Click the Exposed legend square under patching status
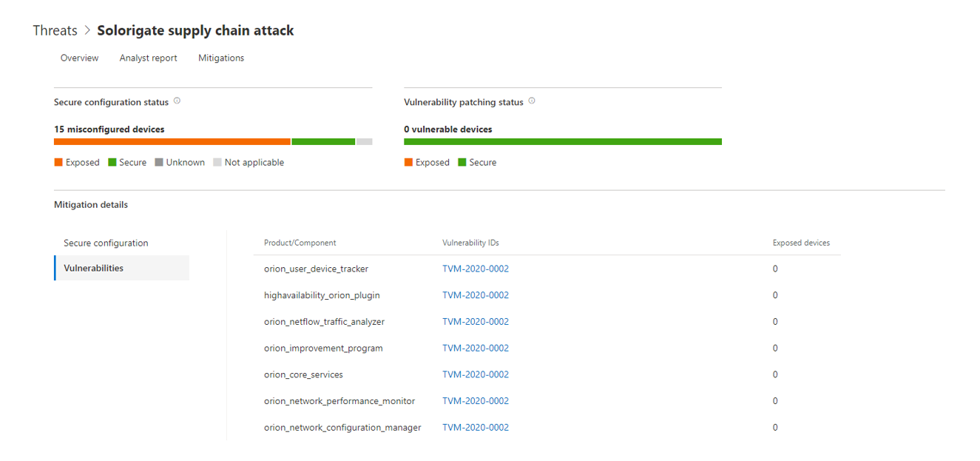 coord(408,161)
